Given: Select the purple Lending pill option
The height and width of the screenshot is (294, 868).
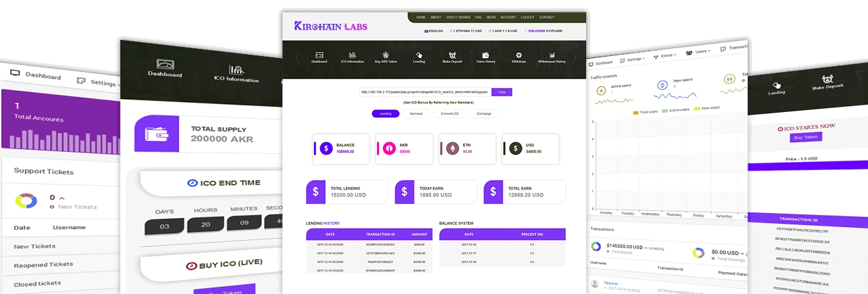Looking at the screenshot, I should 385,114.
